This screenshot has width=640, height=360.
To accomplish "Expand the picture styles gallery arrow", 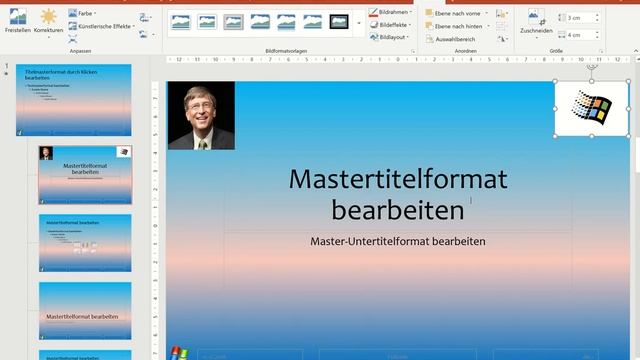I will pos(359,24).
